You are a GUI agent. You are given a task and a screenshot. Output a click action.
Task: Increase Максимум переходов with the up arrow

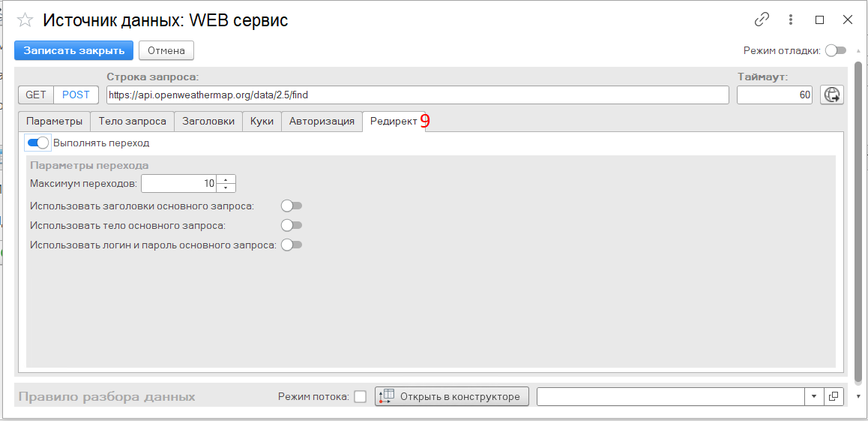click(226, 179)
